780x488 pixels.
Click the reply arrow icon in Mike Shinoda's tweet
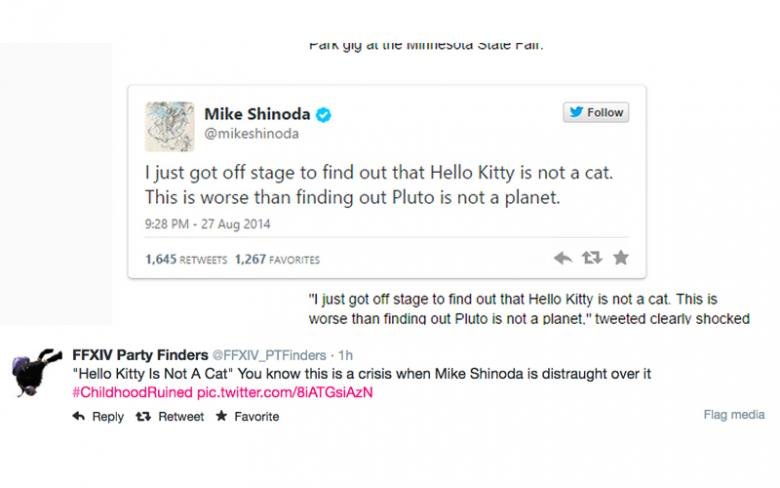point(563,258)
